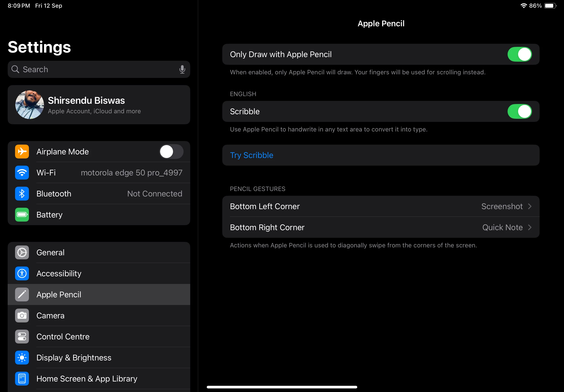Open the Camera settings menu item
564x392 pixels.
50,316
